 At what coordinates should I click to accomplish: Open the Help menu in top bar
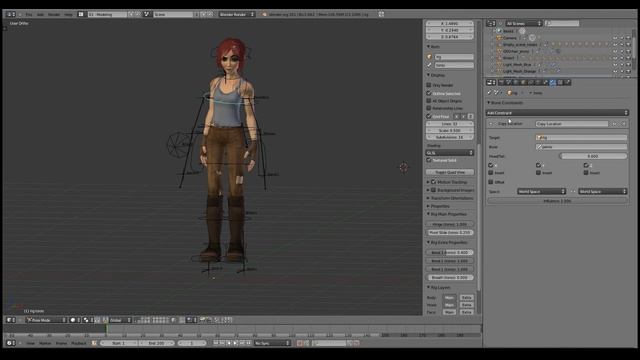tap(68, 14)
